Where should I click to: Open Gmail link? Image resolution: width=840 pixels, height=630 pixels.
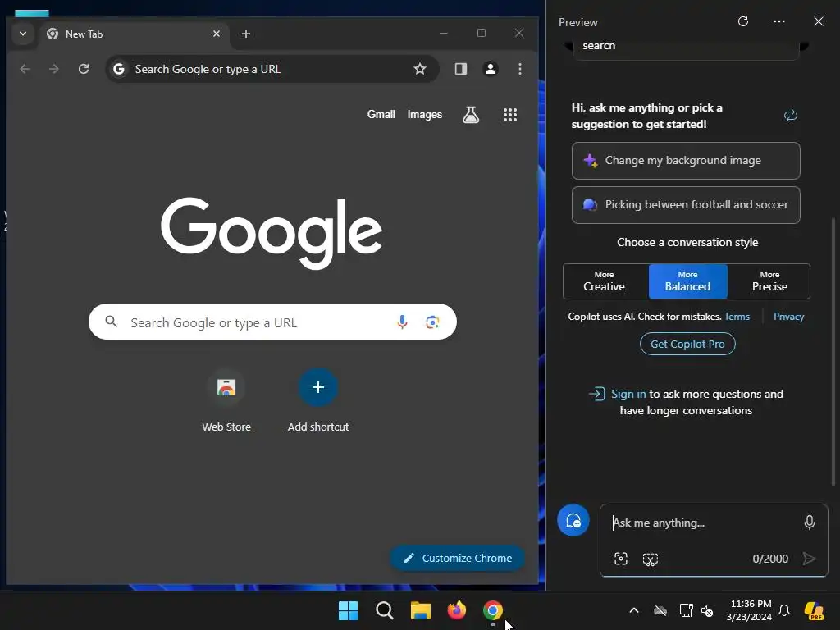[x=381, y=115]
